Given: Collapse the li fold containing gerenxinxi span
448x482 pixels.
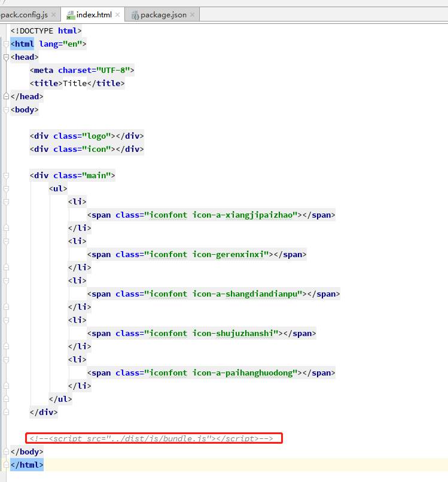Looking at the screenshot, I should 6,242.
